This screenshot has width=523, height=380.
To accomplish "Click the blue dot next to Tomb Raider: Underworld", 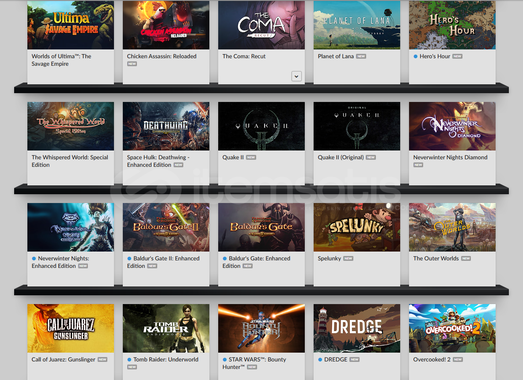I will pyautogui.click(x=129, y=360).
